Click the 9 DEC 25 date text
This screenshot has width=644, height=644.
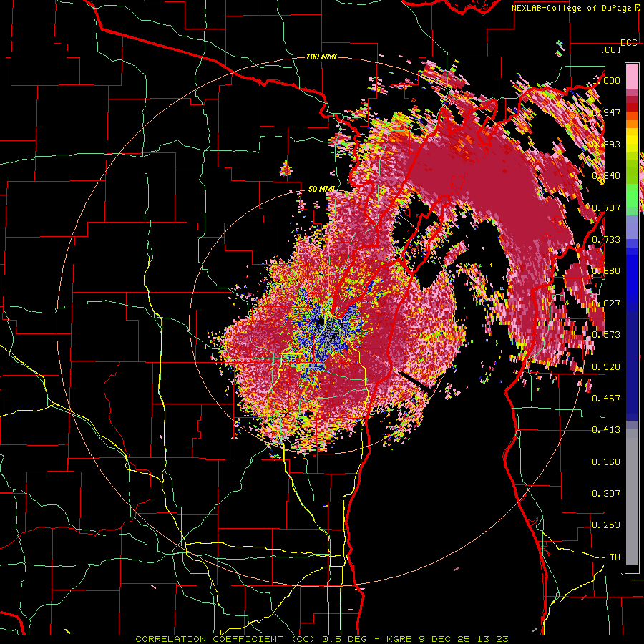pyautogui.click(x=445, y=639)
